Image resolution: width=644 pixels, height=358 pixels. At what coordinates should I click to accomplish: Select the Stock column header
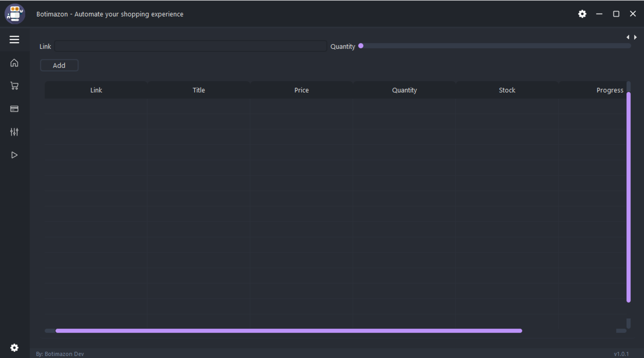coord(507,90)
